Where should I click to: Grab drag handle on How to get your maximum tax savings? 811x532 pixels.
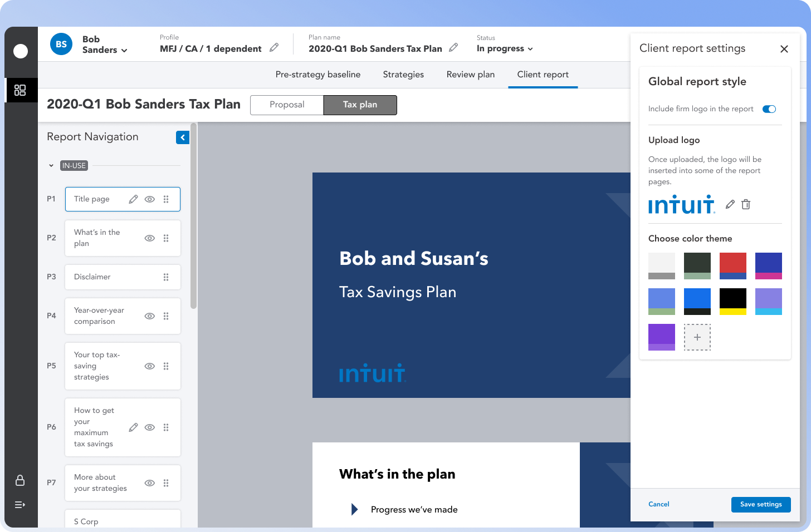(x=166, y=427)
